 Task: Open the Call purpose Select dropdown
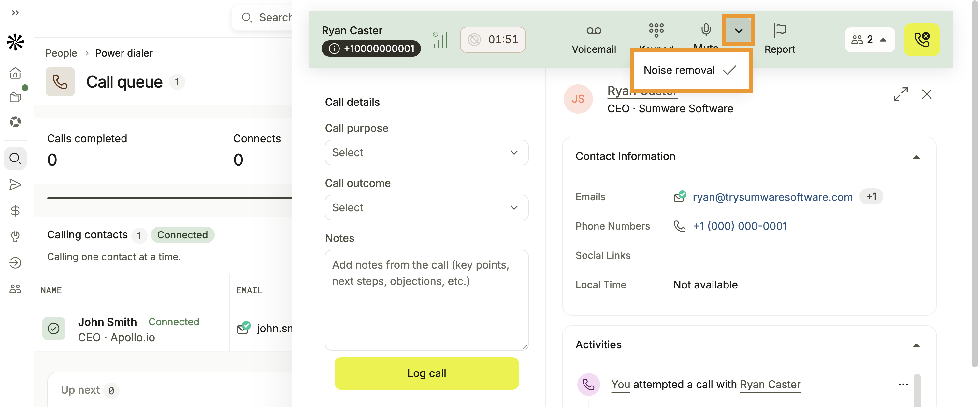point(426,152)
